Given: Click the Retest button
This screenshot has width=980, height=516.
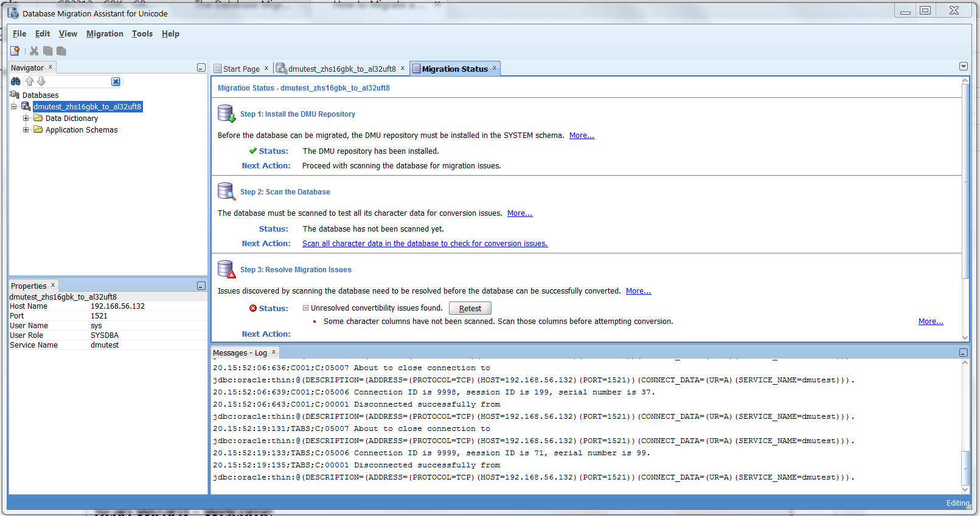Looking at the screenshot, I should [x=470, y=309].
